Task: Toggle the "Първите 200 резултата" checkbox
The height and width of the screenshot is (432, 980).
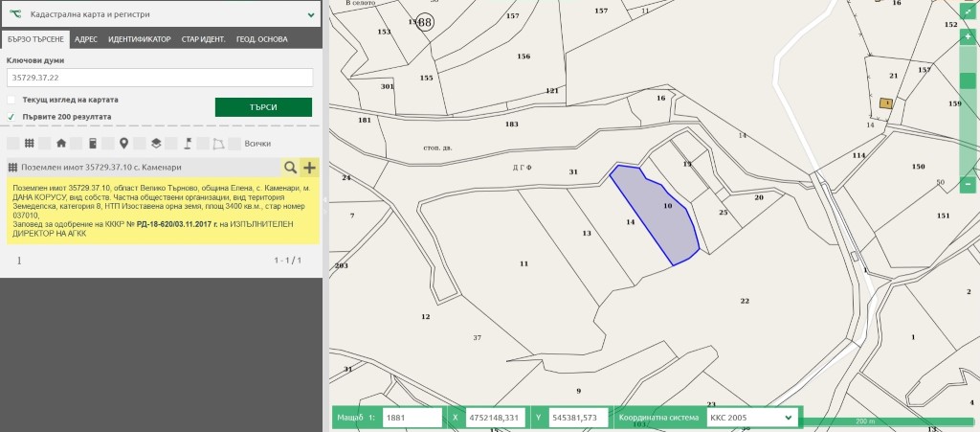Action: [11, 117]
